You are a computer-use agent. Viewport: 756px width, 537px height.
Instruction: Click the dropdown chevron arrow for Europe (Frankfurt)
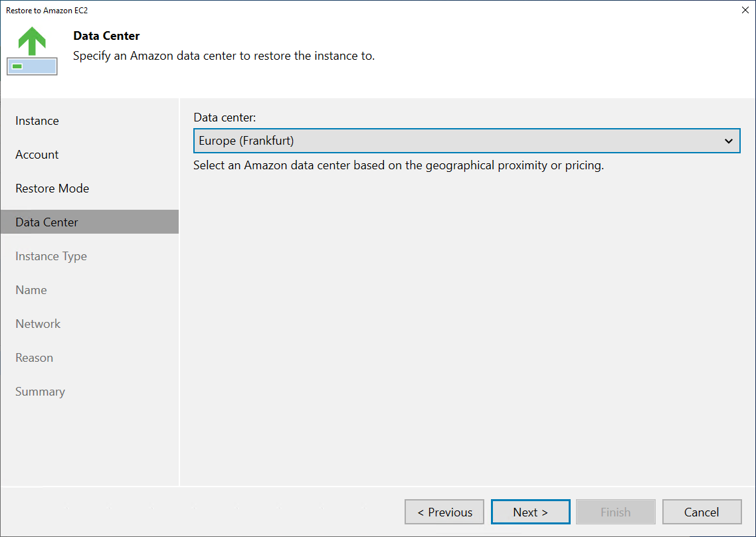coord(729,141)
